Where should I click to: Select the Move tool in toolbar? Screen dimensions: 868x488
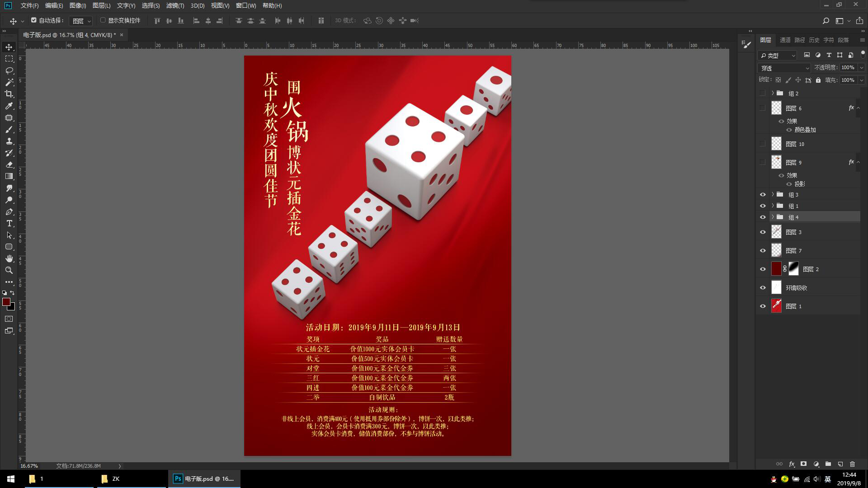point(9,47)
